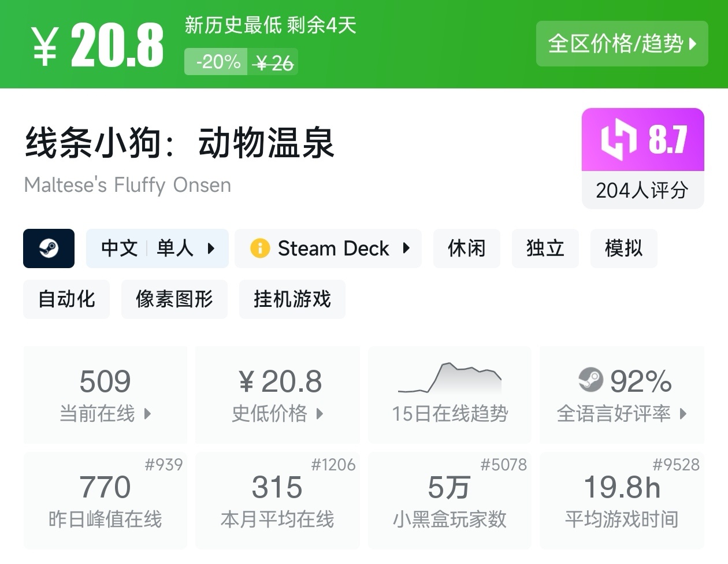Image resolution: width=728 pixels, height=564 pixels.
Task: Open 平均游戏时间 average playtime stat
Action: point(622,500)
